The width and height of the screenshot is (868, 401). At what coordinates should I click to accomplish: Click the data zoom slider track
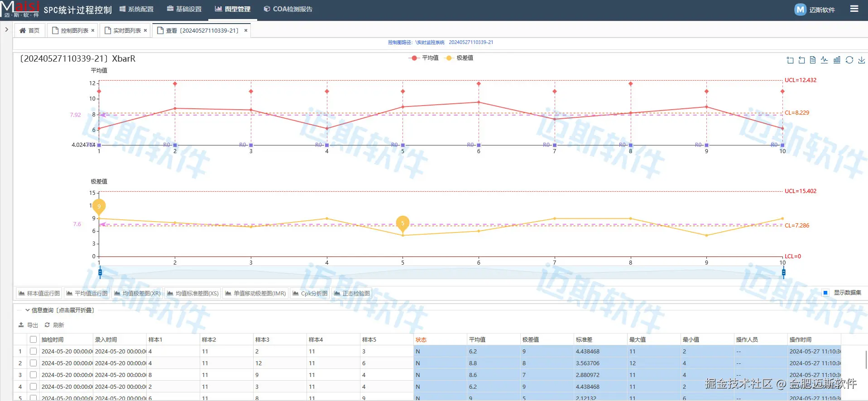[x=441, y=272]
